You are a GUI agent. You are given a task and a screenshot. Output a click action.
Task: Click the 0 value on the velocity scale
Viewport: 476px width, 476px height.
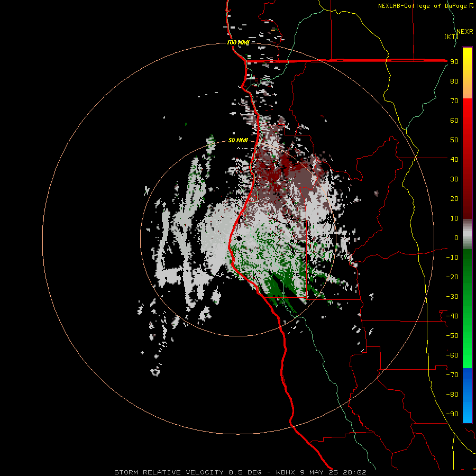click(456, 238)
